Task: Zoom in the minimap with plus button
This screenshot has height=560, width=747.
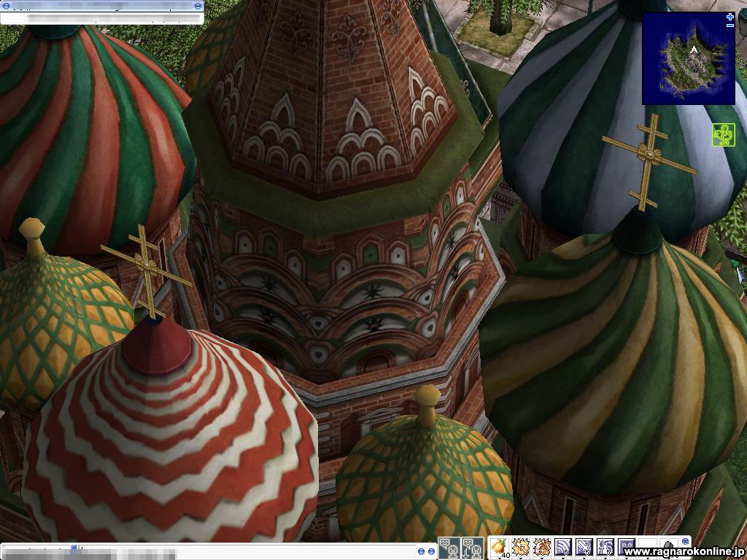Action: pyautogui.click(x=729, y=17)
